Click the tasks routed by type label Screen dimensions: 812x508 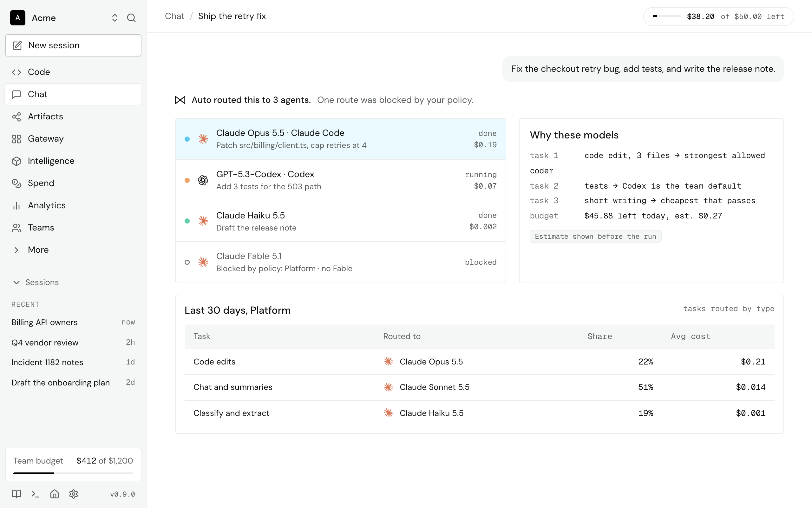click(729, 308)
